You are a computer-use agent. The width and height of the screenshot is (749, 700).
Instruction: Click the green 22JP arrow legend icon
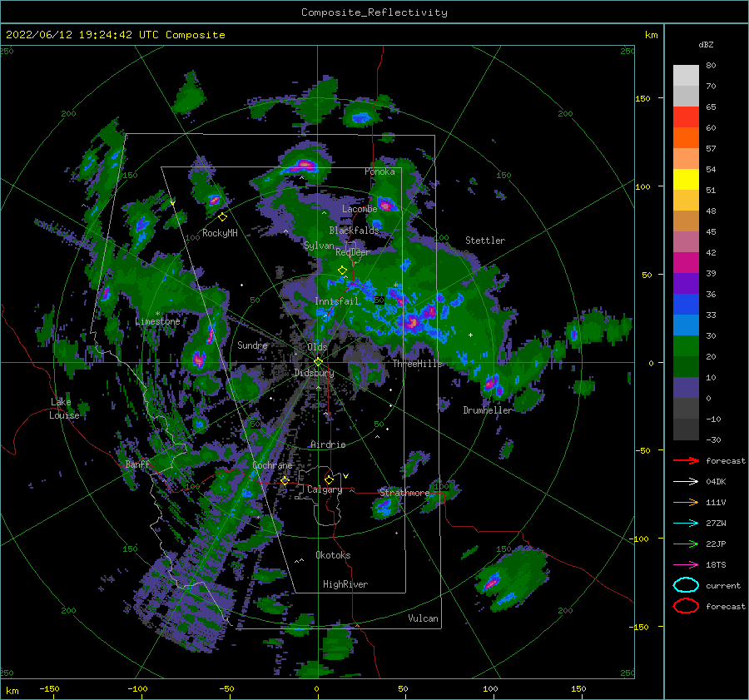point(686,544)
